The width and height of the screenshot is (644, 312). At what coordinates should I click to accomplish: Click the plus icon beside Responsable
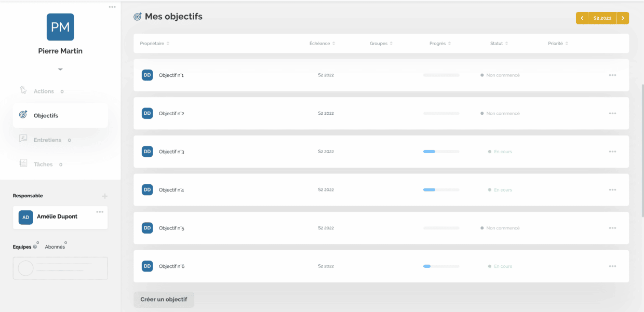(x=105, y=196)
